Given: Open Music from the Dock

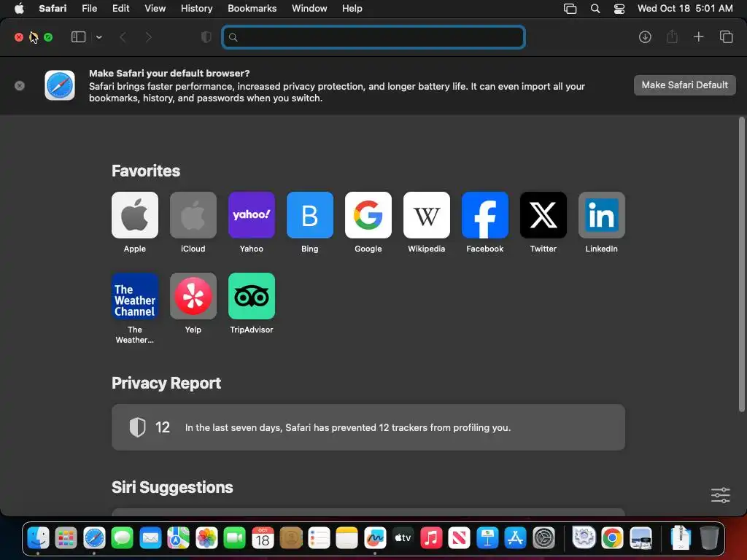Looking at the screenshot, I should click(x=431, y=538).
